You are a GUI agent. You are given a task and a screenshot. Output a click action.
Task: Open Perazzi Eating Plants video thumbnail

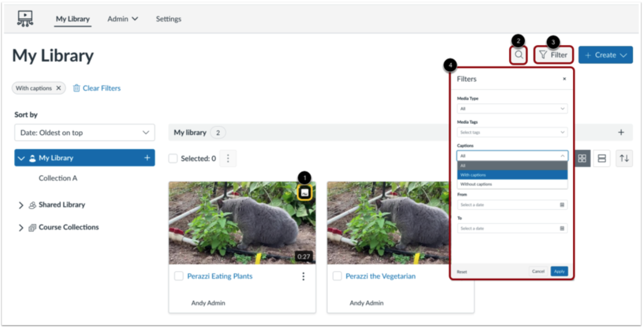pyautogui.click(x=242, y=223)
